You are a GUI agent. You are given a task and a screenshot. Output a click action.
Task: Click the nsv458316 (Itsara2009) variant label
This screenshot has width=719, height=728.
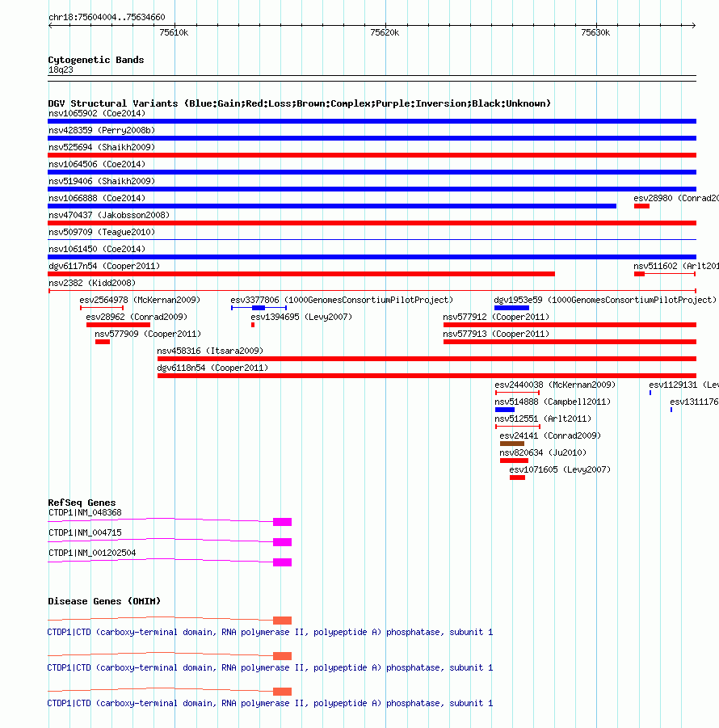tap(210, 351)
